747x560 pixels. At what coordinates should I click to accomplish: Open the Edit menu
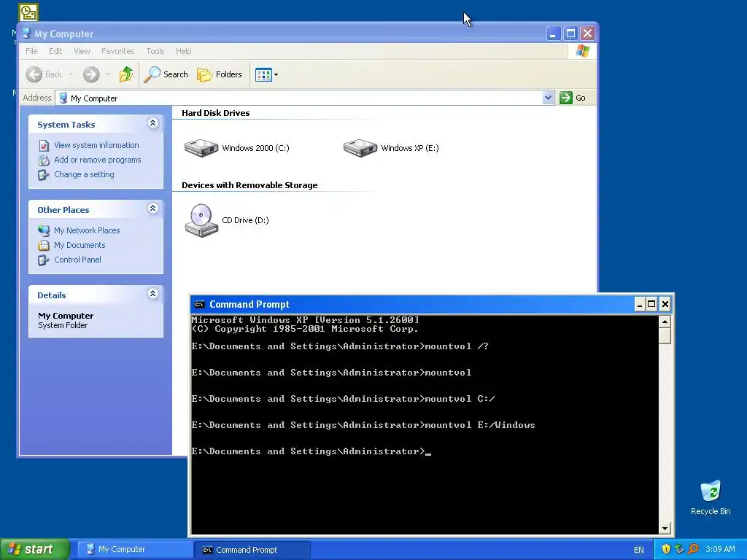pyautogui.click(x=55, y=51)
